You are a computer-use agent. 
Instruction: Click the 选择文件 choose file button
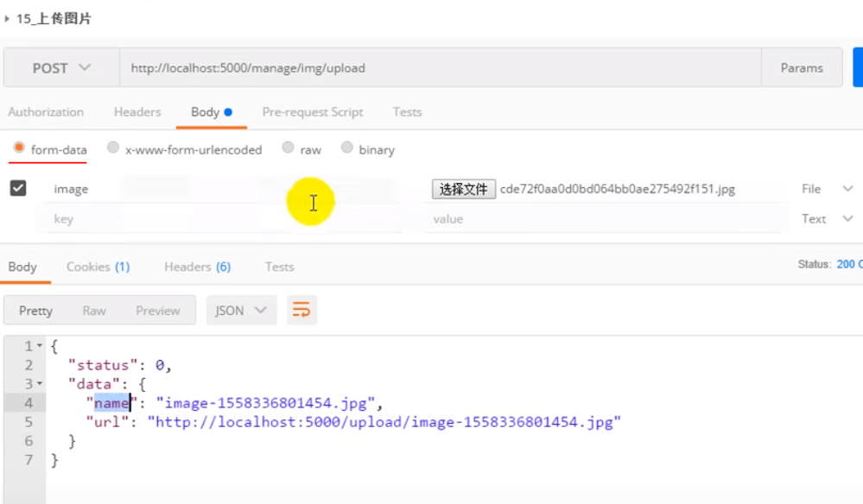463,189
